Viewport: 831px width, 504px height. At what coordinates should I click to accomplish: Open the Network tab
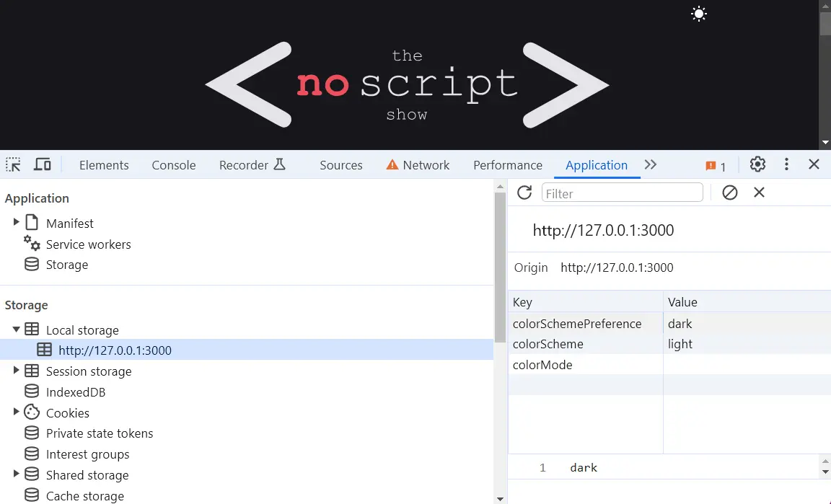[x=418, y=165]
